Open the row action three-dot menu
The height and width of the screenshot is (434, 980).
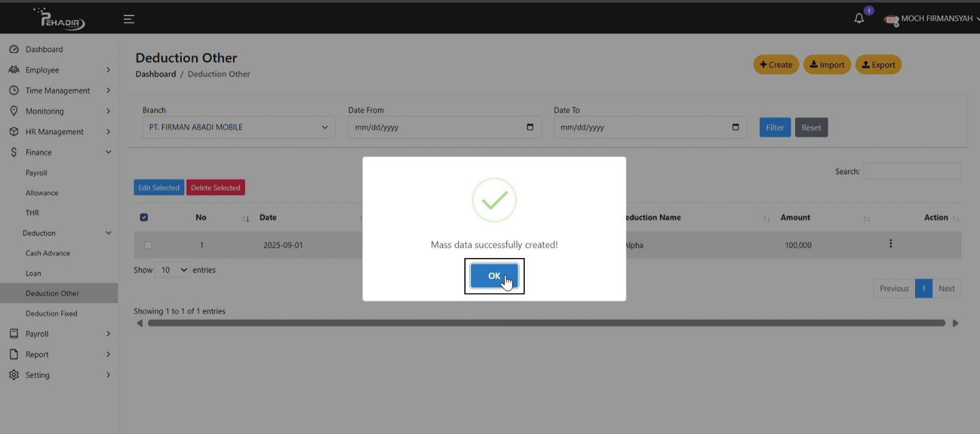tap(891, 244)
